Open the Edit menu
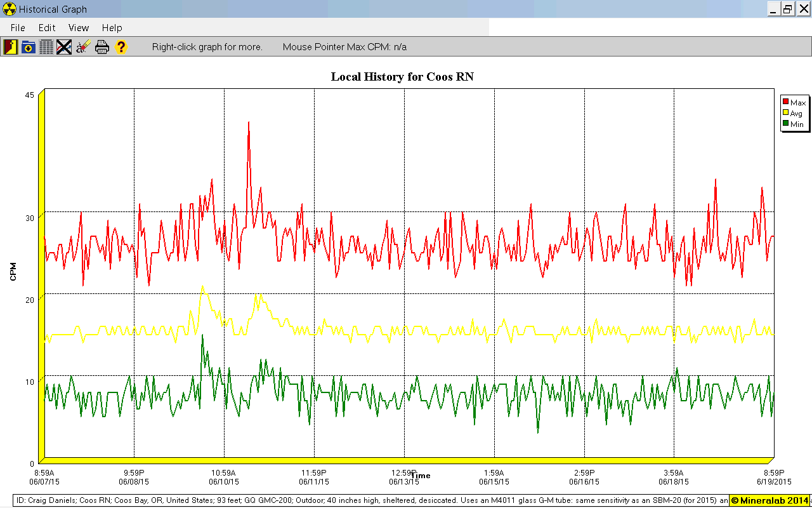 point(47,28)
